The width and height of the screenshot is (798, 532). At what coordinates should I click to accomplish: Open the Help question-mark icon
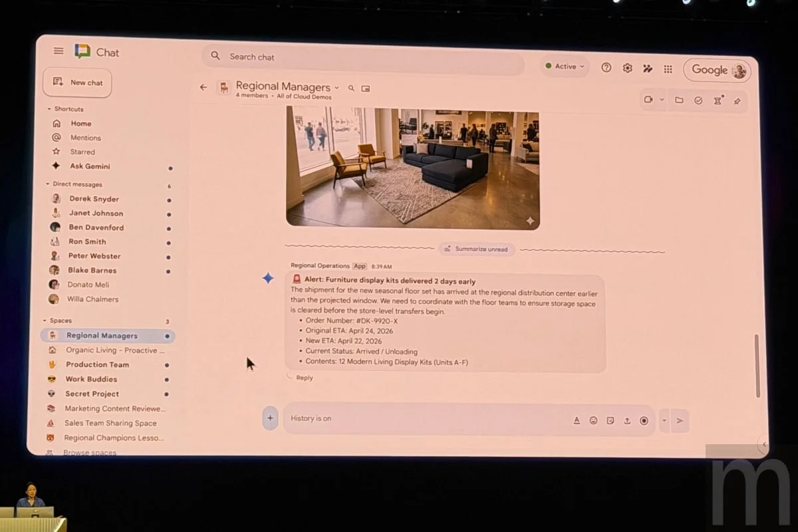[x=606, y=68]
